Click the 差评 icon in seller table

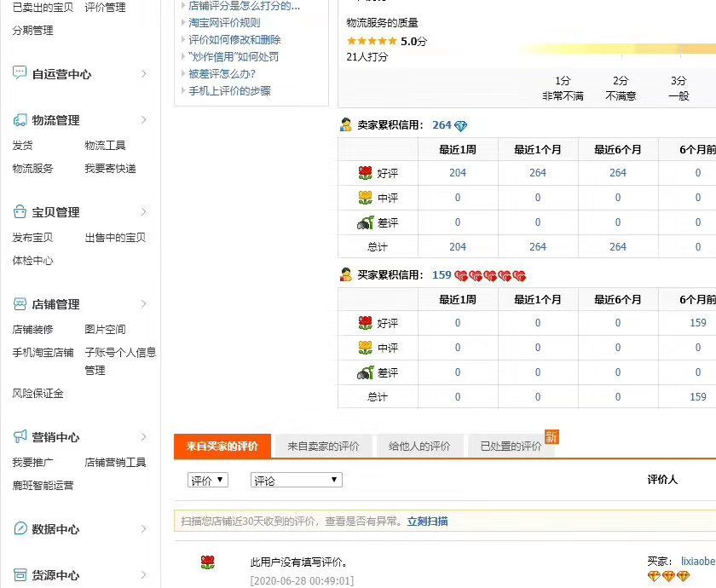366,222
